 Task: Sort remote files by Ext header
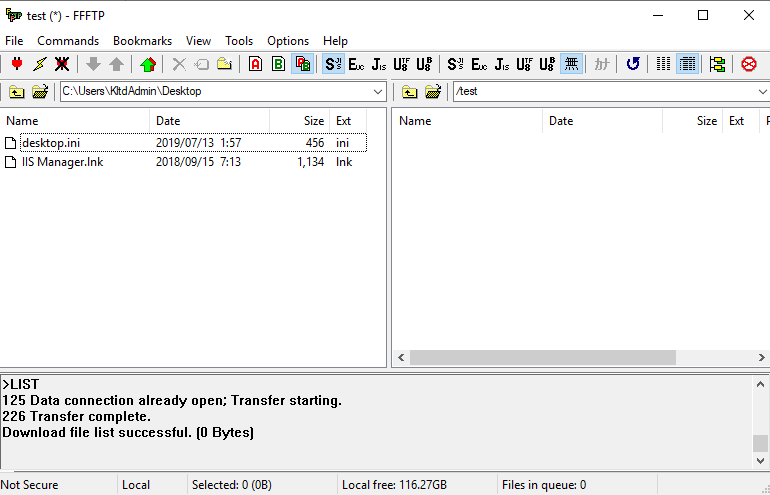click(x=741, y=121)
